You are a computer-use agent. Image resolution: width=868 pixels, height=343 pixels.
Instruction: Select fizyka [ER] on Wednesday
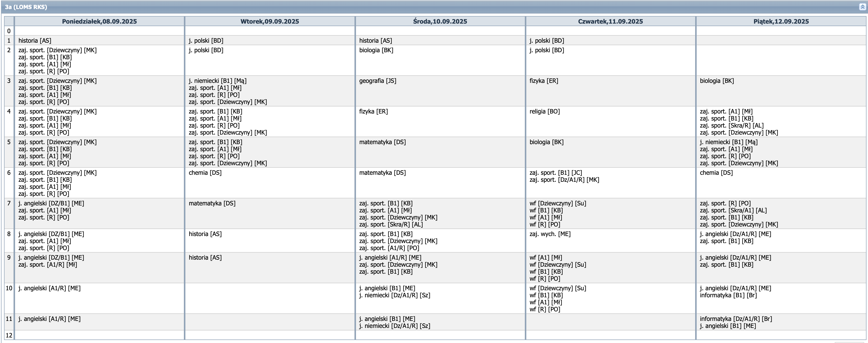click(373, 111)
